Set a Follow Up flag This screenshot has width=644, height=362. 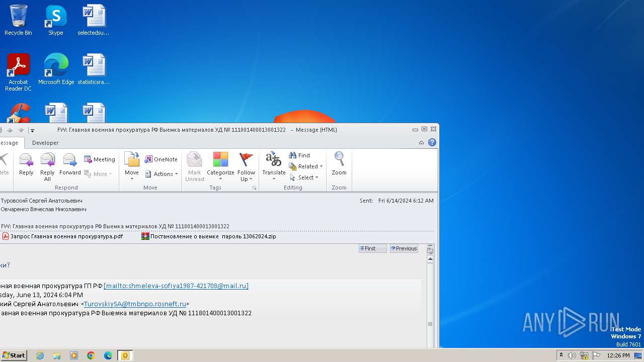[246, 166]
